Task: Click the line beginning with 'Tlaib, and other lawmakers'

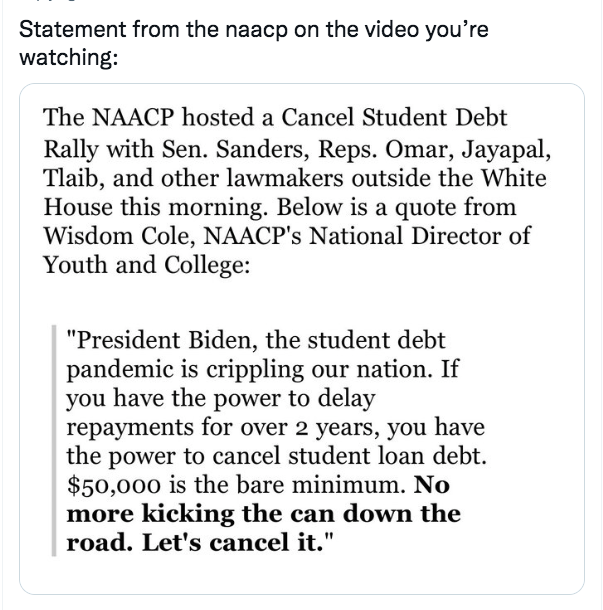Action: coord(295,178)
